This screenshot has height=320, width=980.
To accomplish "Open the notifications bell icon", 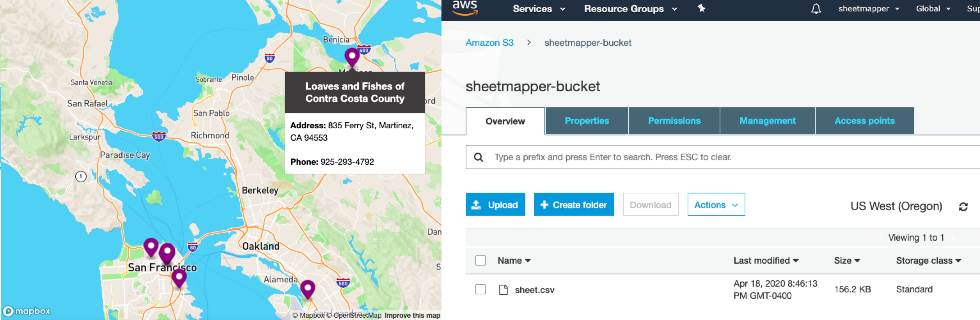I will [x=817, y=8].
